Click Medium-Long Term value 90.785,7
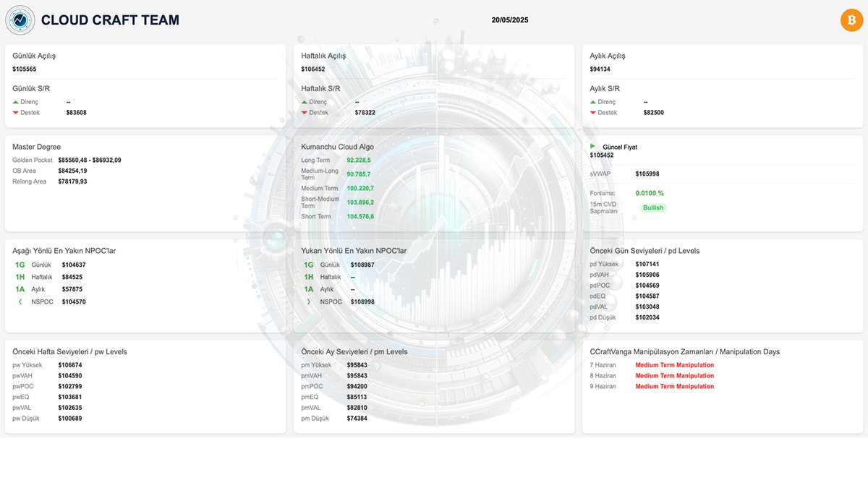Viewport: 868px width, 488px height. 359,174
